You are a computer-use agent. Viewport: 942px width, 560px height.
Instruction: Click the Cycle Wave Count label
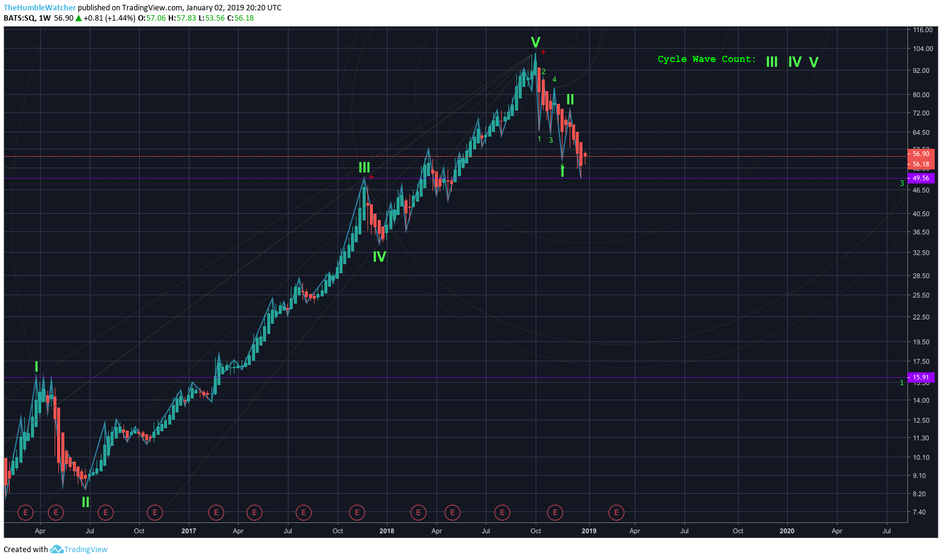707,59
